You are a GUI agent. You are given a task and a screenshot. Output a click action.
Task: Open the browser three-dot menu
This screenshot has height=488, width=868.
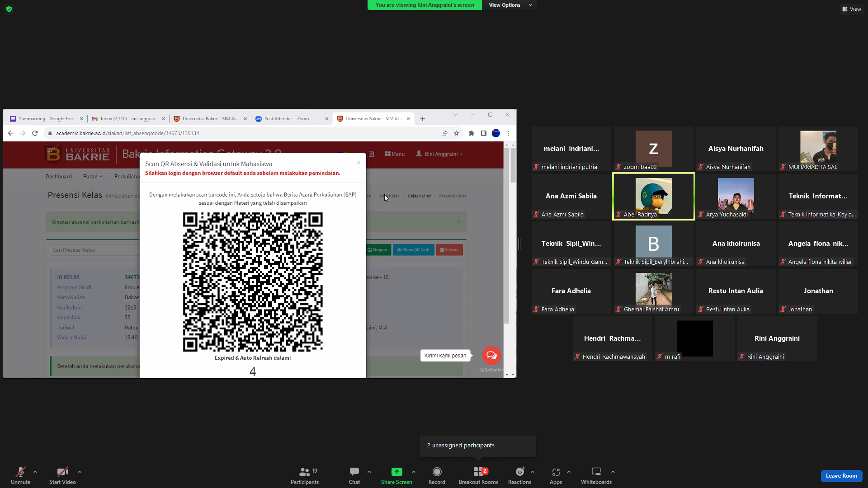508,133
